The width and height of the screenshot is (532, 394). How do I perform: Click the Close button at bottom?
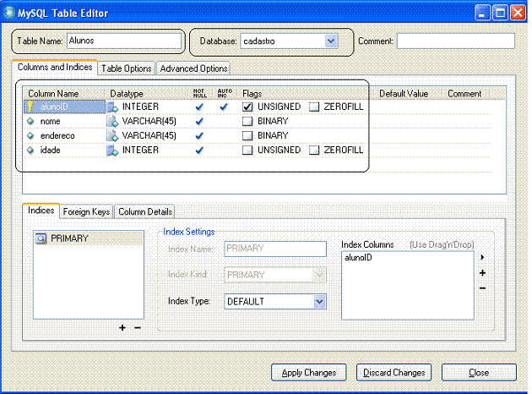(x=479, y=373)
